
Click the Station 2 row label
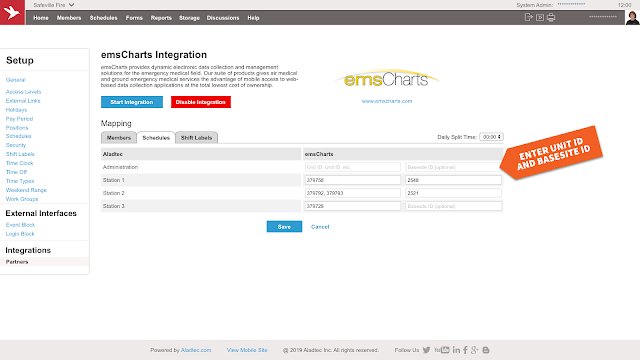(113, 193)
